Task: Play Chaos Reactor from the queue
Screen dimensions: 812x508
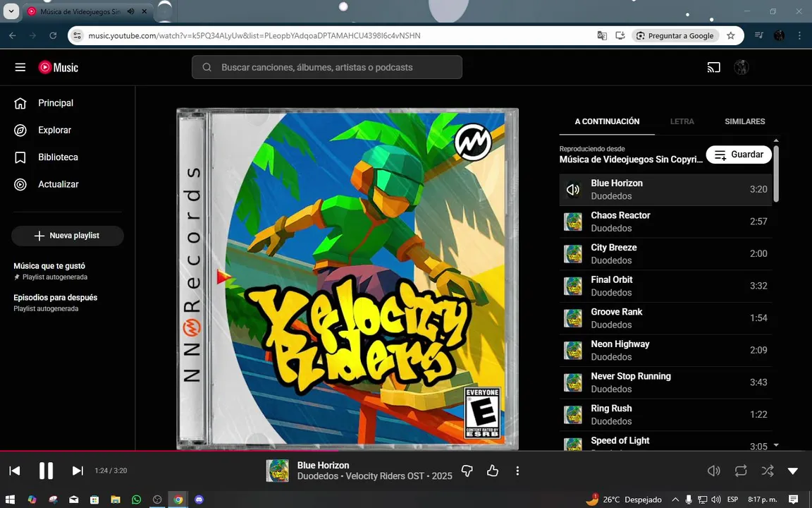Action: point(665,222)
